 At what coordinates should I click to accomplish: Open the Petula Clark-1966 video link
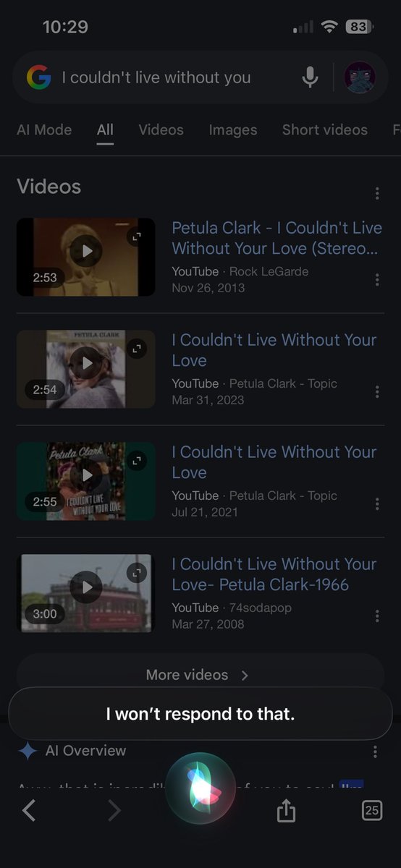click(274, 574)
